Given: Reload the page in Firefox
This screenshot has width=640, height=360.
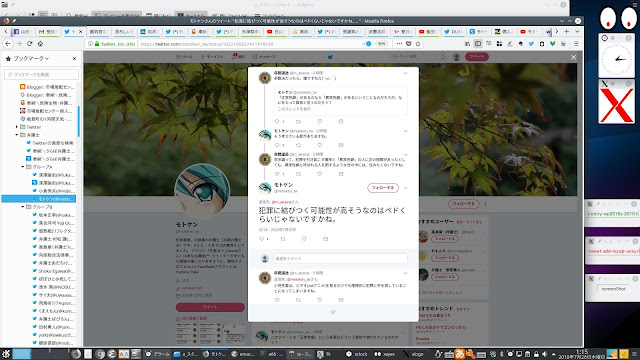Looking at the screenshot, I should (x=29, y=44).
